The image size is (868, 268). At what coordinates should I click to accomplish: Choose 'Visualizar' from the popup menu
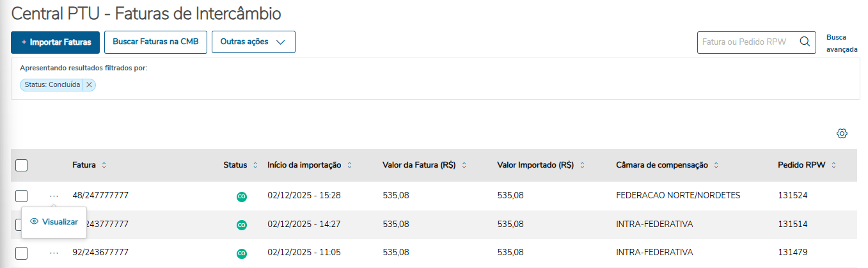tap(54, 222)
